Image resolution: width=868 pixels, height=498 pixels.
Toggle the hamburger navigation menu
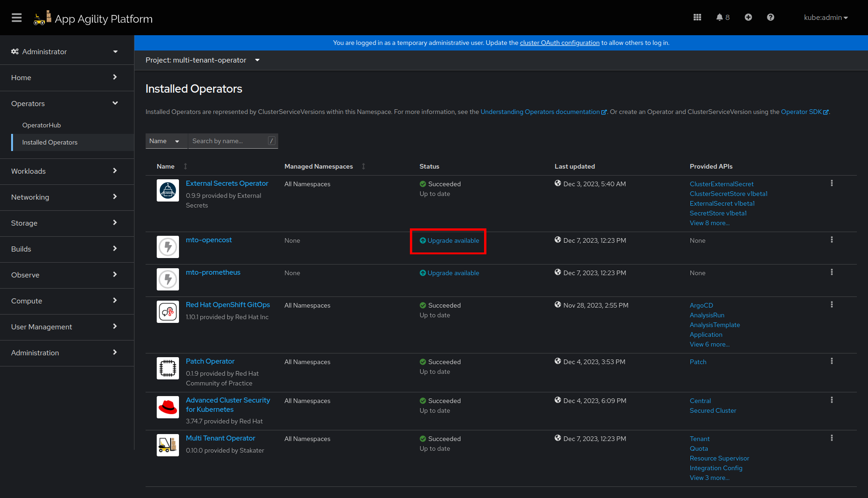pos(17,18)
